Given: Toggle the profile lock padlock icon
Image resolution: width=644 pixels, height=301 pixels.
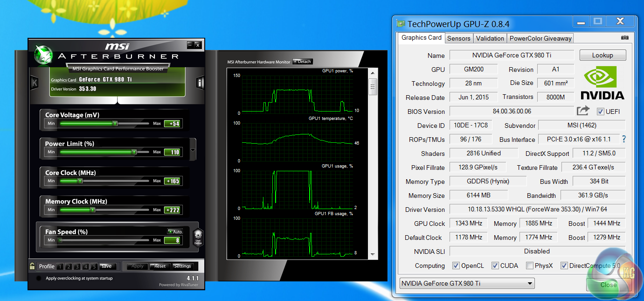Looking at the screenshot, I should (x=32, y=266).
